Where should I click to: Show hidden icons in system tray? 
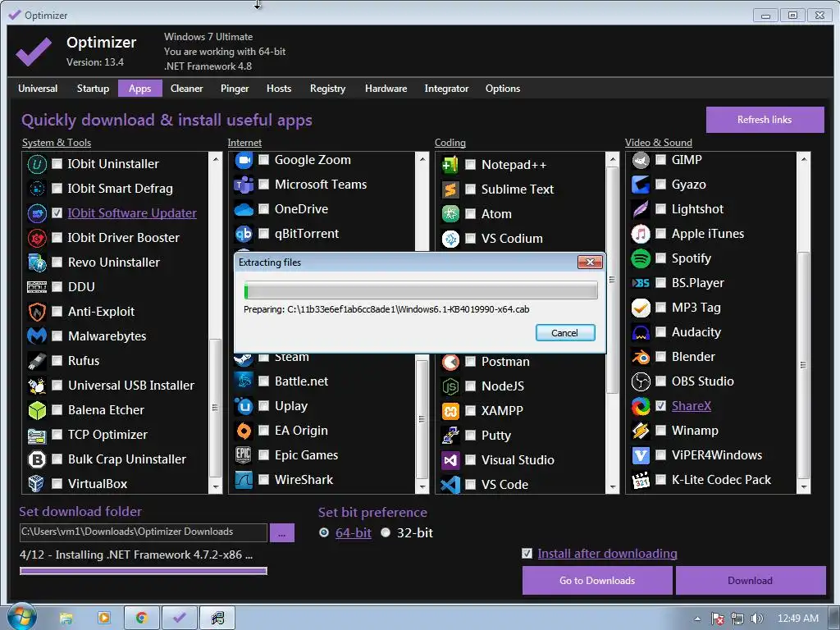[x=697, y=619]
